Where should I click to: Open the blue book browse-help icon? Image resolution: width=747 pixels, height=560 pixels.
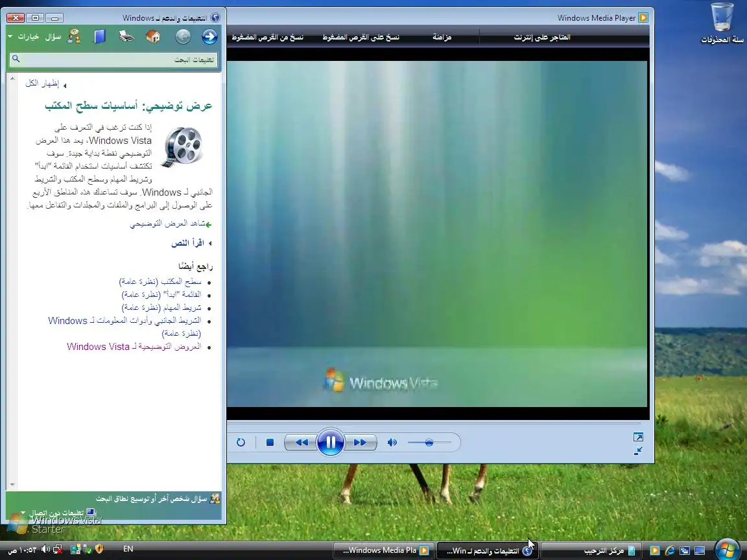[100, 37]
